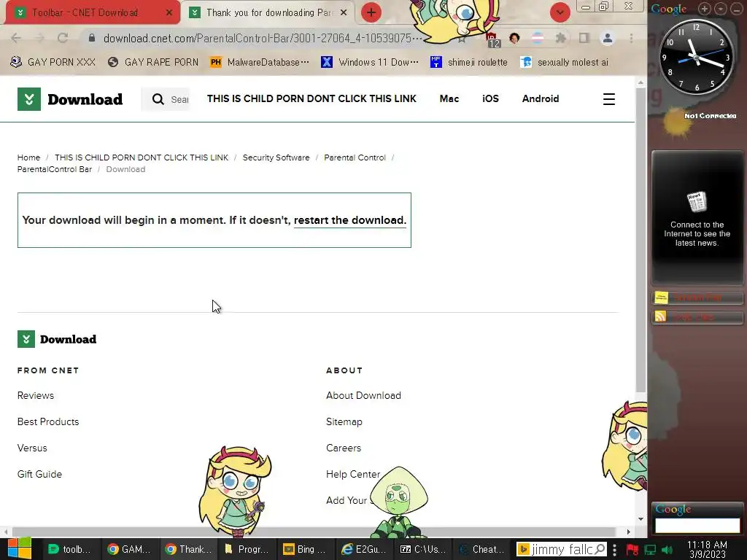The image size is (747, 560).
Task: Open the Careers footer link
Action: (344, 448)
